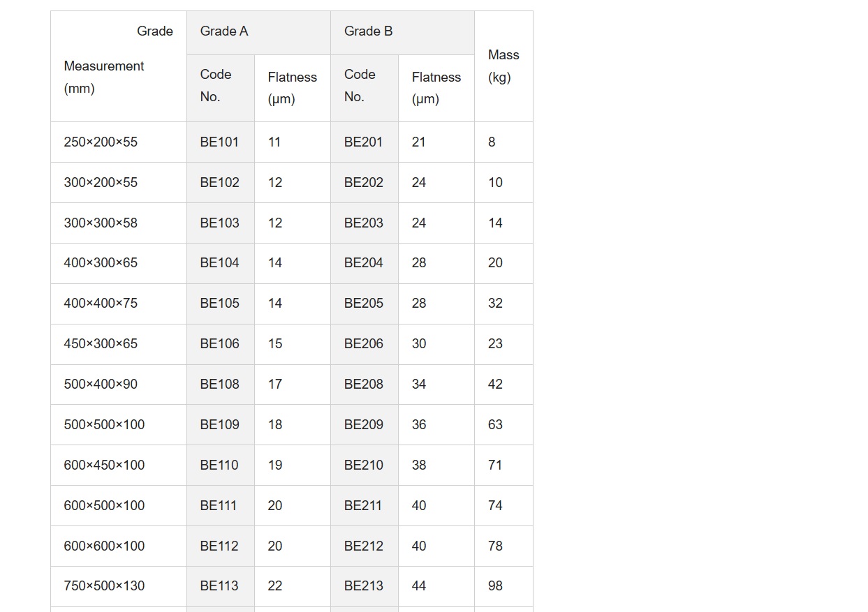Image resolution: width=868 pixels, height=612 pixels.
Task: Click the Grade A Flatness (μm) subheader
Action: coord(293,88)
